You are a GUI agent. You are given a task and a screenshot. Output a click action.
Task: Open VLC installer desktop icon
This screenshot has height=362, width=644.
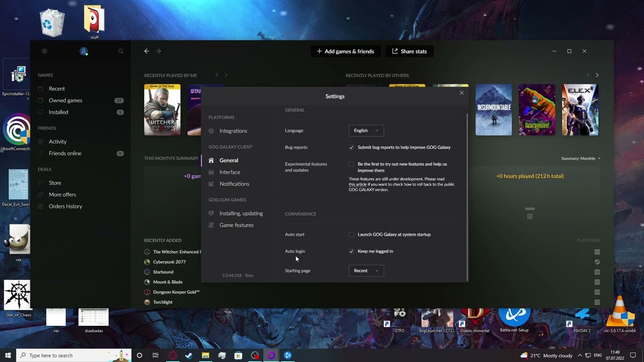click(620, 314)
